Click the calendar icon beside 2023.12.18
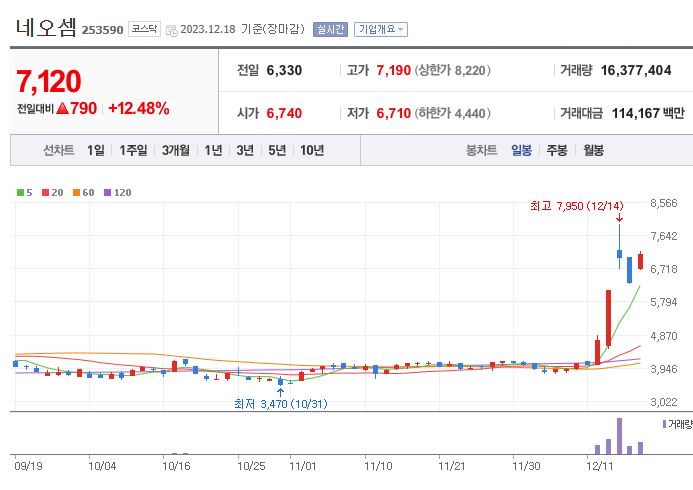This screenshot has width=693, height=490. point(171,30)
